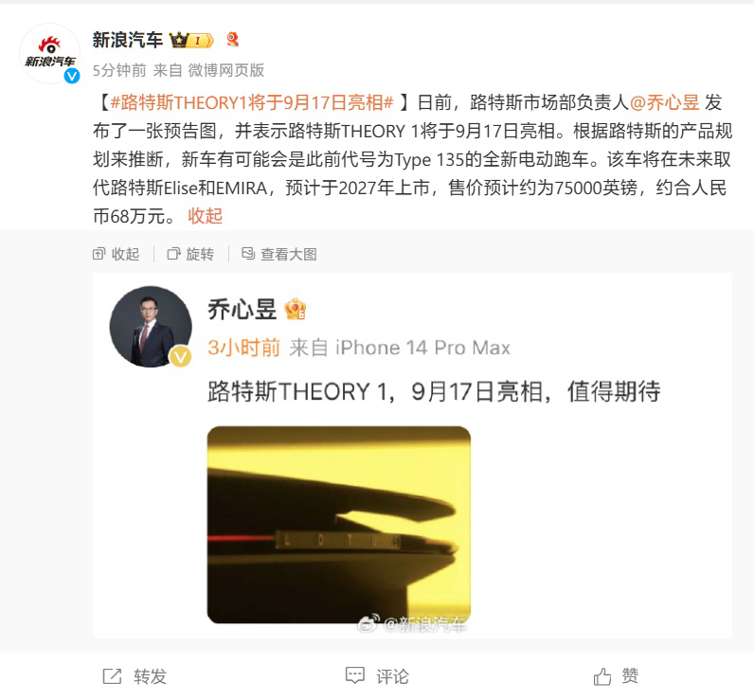
Task: Open comments with 评论 button
Action: point(377,676)
